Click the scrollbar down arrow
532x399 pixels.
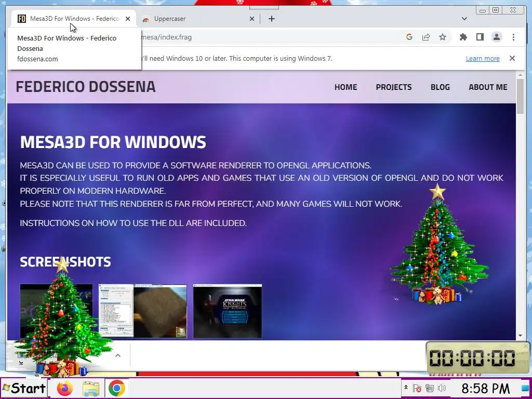(520, 336)
